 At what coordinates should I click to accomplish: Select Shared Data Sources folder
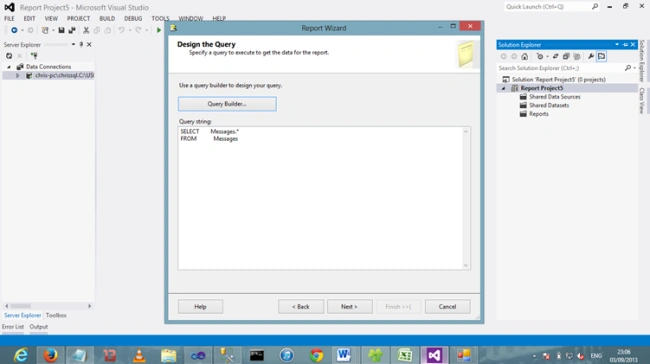click(x=555, y=97)
